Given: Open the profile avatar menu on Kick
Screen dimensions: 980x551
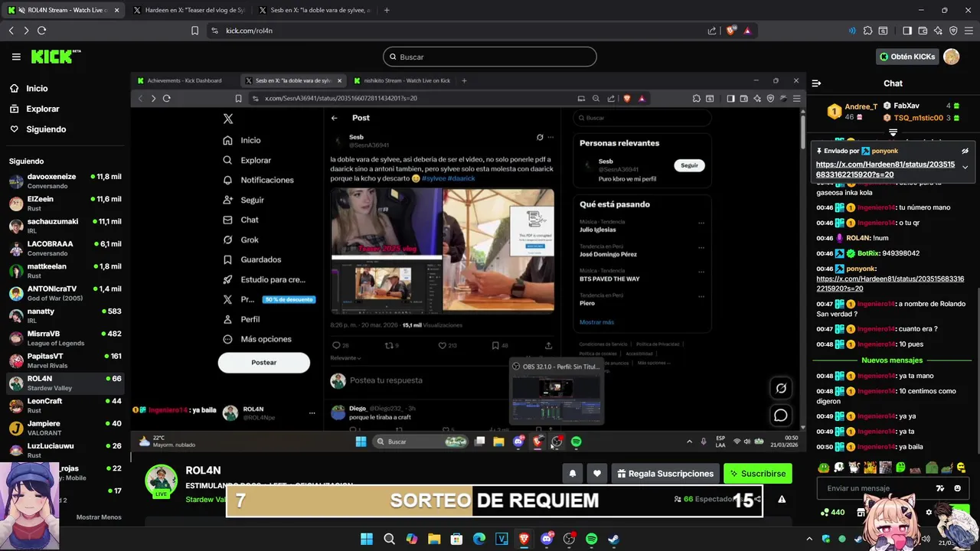Looking at the screenshot, I should [952, 57].
